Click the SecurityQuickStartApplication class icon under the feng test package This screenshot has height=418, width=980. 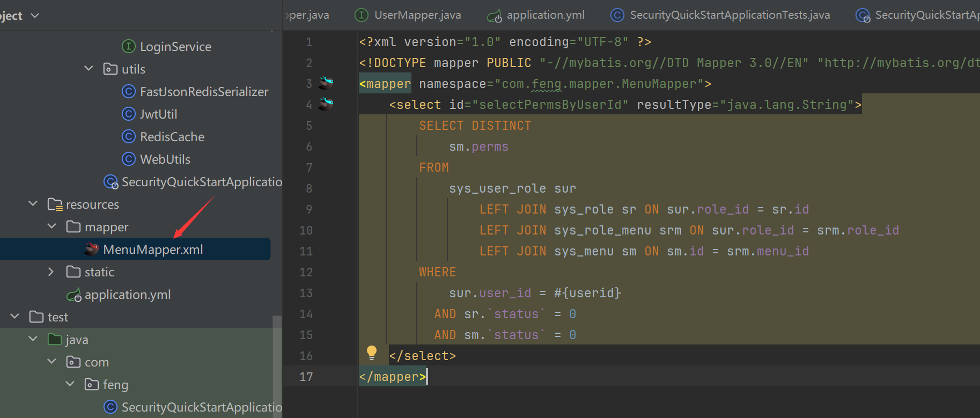(x=110, y=407)
